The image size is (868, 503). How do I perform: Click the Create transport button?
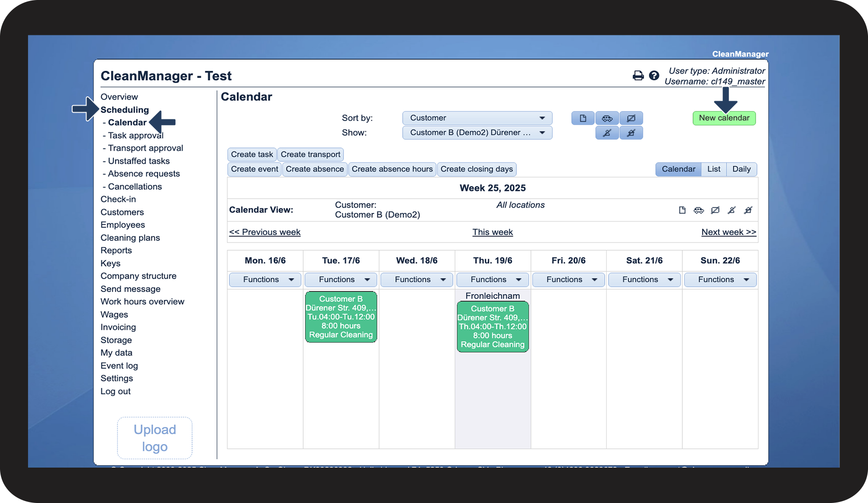[x=310, y=154]
